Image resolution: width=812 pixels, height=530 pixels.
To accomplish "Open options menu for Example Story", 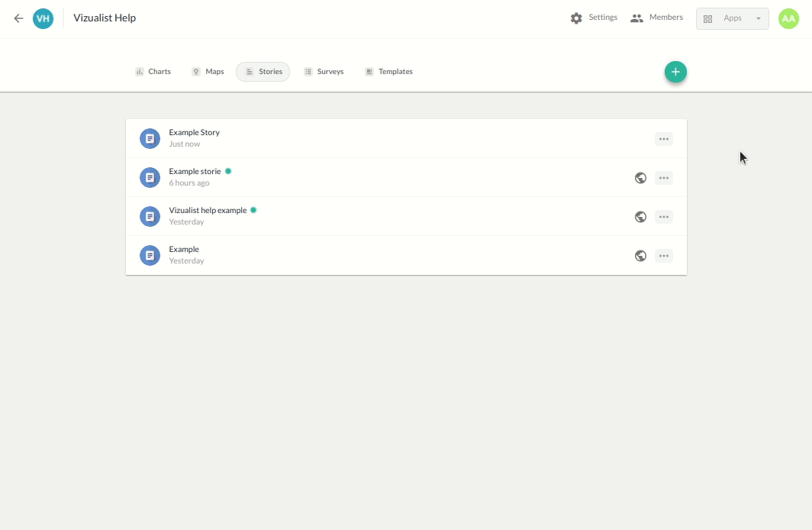I will [x=664, y=139].
